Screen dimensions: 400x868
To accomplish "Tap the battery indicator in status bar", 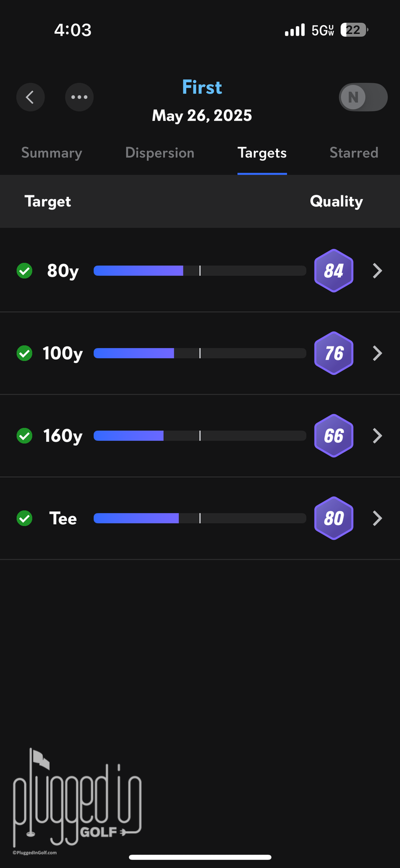I will tap(354, 30).
